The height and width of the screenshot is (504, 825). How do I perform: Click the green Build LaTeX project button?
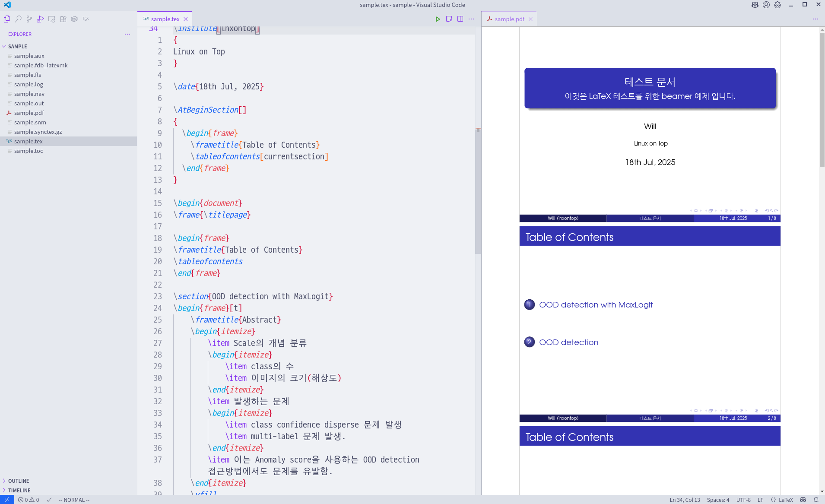[438, 19]
